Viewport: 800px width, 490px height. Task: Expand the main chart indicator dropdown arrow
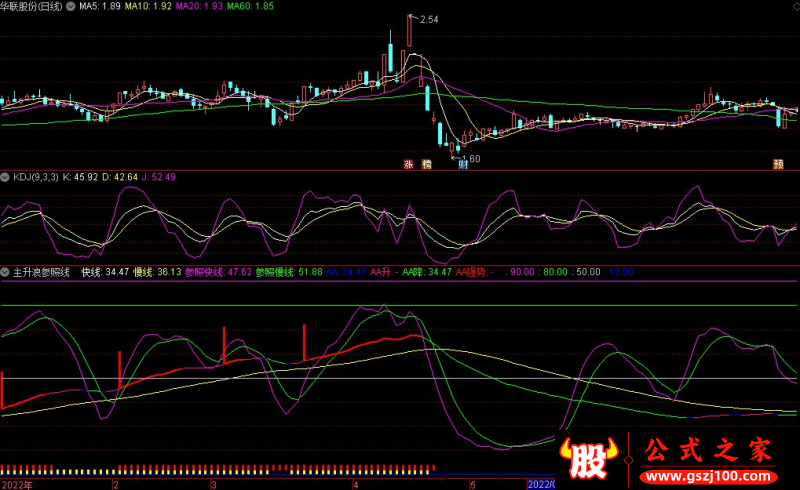70,6
